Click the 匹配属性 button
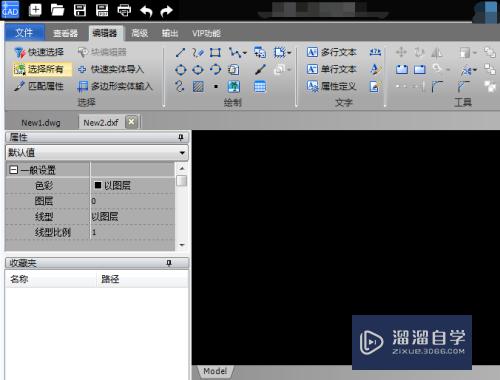The height and width of the screenshot is (380, 500). tap(39, 86)
